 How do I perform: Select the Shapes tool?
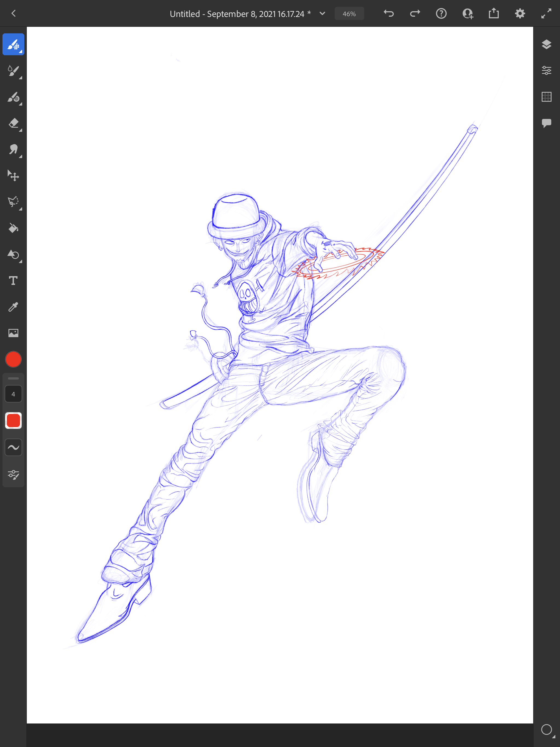(x=13, y=254)
